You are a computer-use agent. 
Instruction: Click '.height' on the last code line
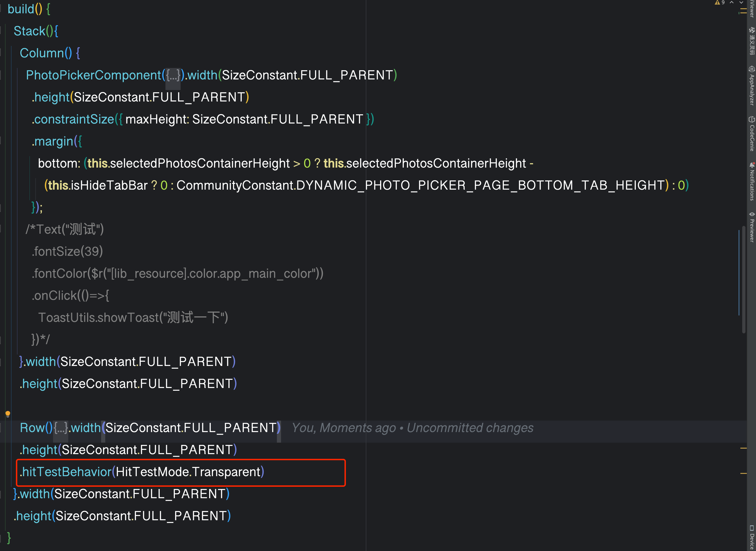point(32,516)
